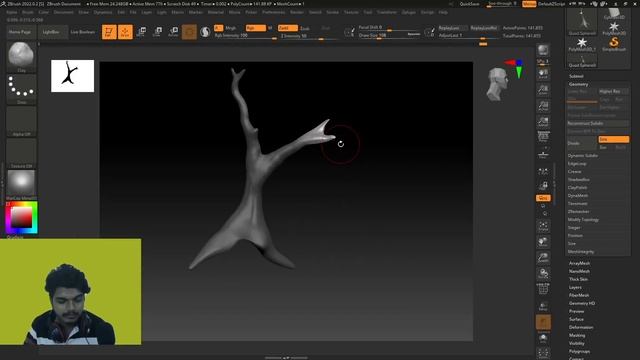
Task: Open the Alpha Off selector
Action: click(x=21, y=121)
